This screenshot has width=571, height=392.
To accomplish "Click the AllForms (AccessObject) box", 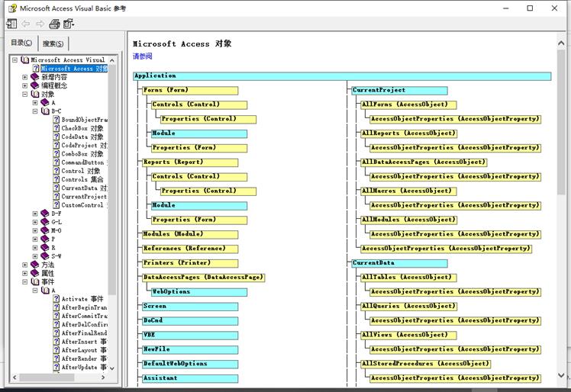I will click(408, 104).
